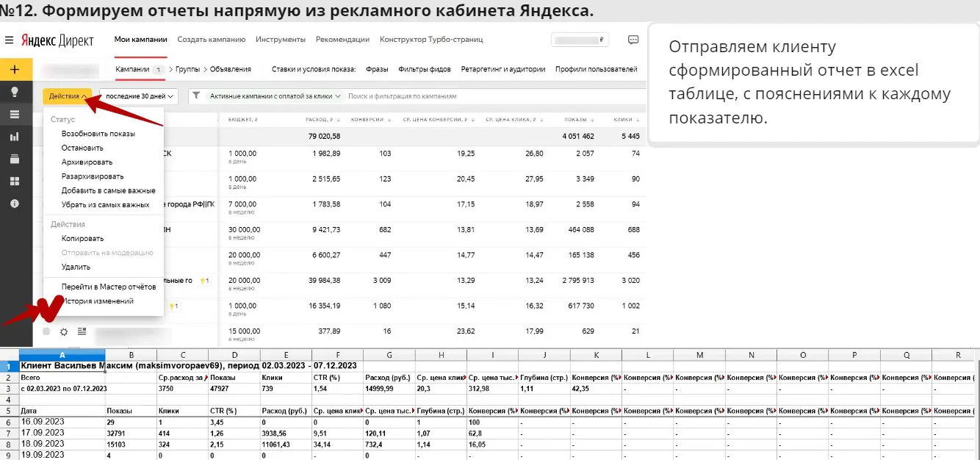
Task: Click the gear icon next to the campaign row
Action: tap(63, 332)
